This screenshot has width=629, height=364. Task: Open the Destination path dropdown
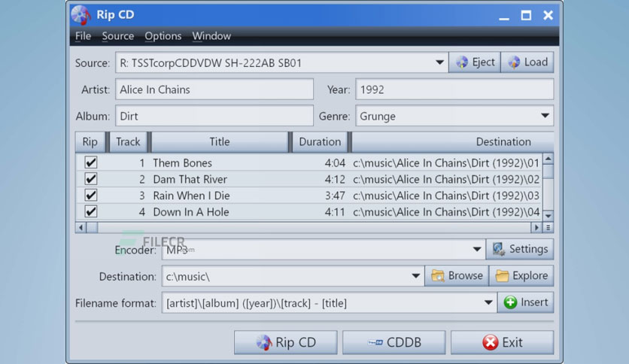click(x=415, y=276)
